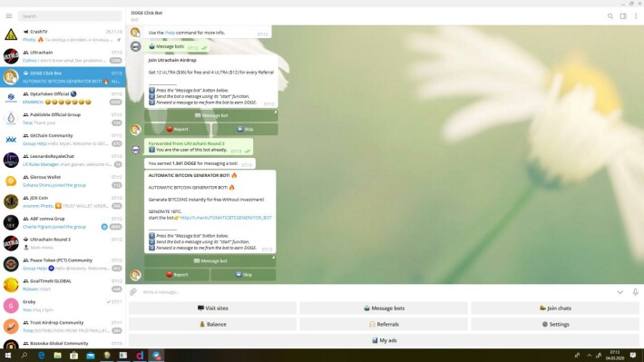Click Report under Bitcoin Generator ad
The image size is (644, 362).
(x=177, y=275)
